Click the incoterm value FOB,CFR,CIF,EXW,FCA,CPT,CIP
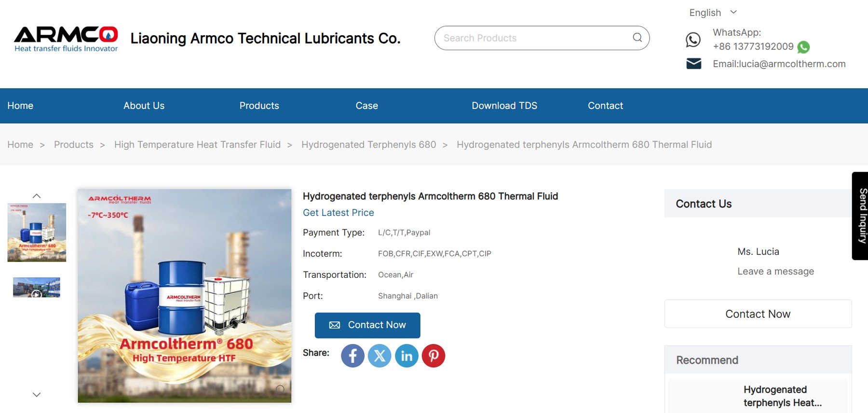868x413 pixels. (x=434, y=254)
